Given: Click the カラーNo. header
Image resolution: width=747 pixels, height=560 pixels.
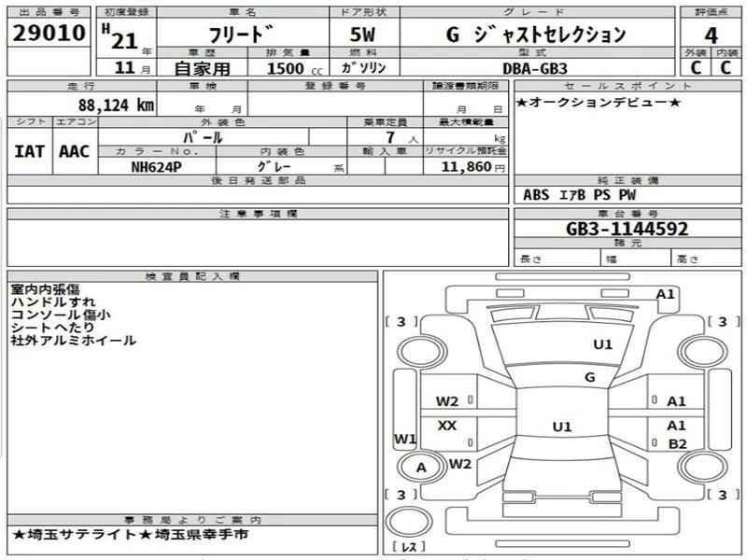Looking at the screenshot, I should tap(157, 151).
